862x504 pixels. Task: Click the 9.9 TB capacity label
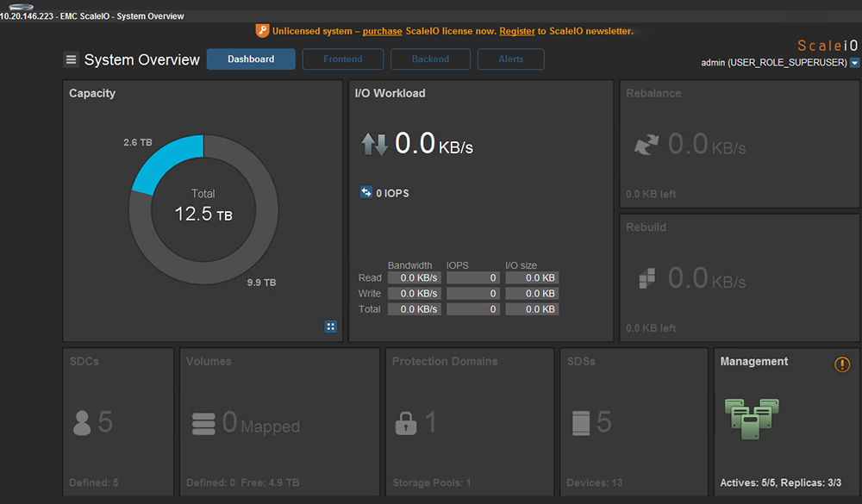pyautogui.click(x=261, y=283)
